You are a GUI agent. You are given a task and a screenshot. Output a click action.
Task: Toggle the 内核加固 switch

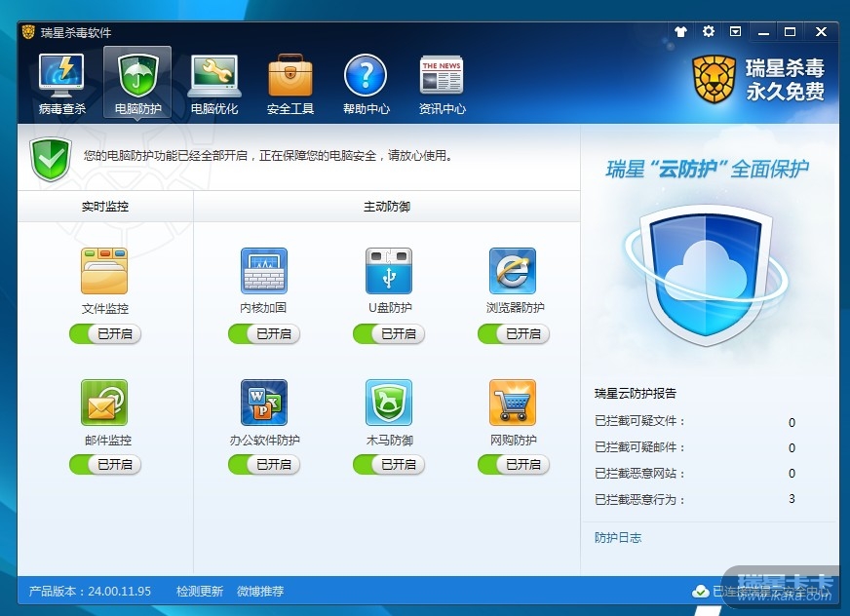264,333
